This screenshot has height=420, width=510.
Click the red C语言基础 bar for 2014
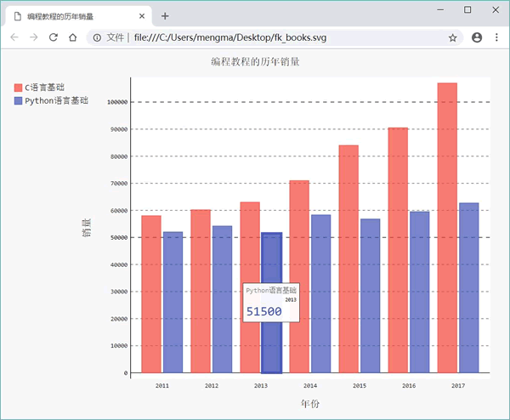(299, 276)
